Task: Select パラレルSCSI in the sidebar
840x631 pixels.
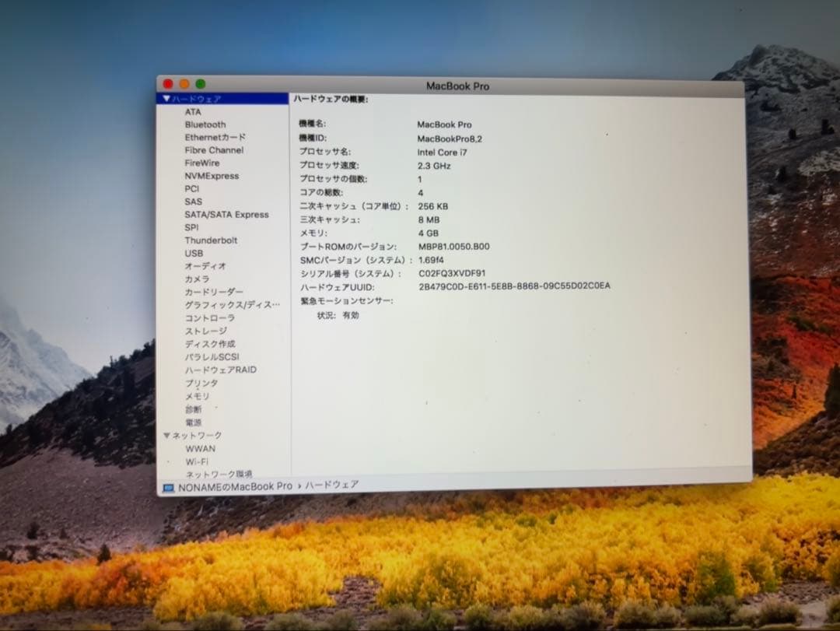Action: 212,356
